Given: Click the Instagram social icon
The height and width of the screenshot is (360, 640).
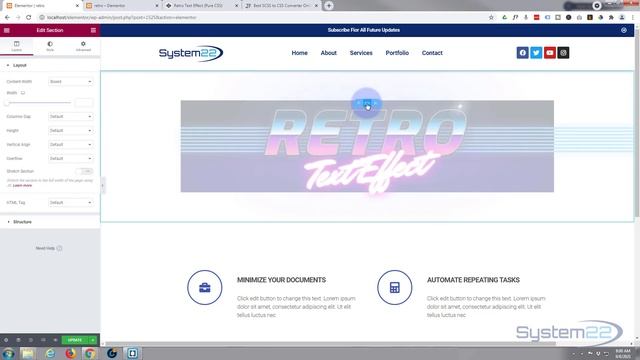Looking at the screenshot, I should [x=563, y=53].
